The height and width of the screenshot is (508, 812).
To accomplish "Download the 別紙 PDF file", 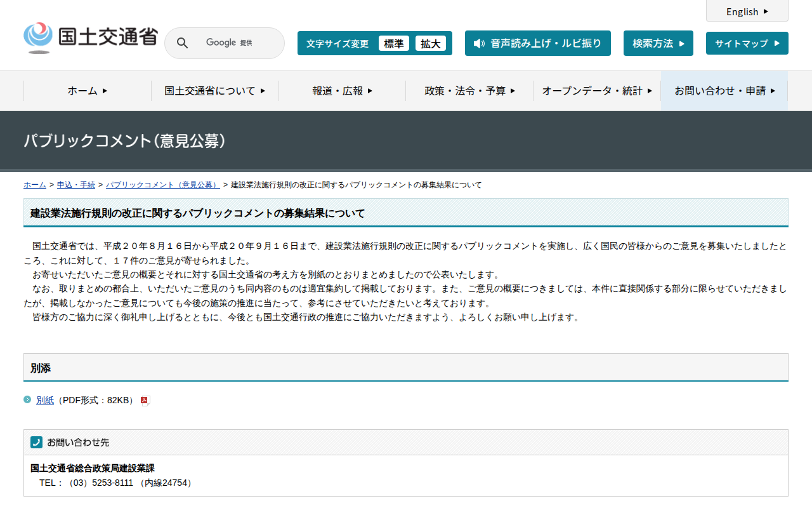I will [x=45, y=400].
